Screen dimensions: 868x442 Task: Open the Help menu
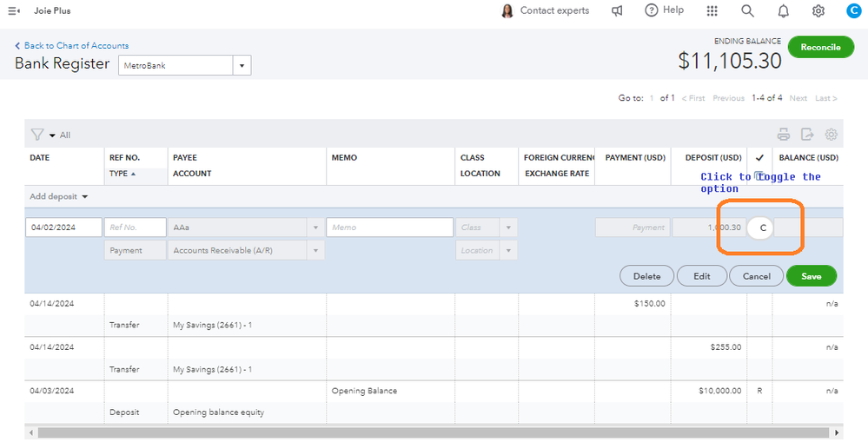pyautogui.click(x=664, y=10)
